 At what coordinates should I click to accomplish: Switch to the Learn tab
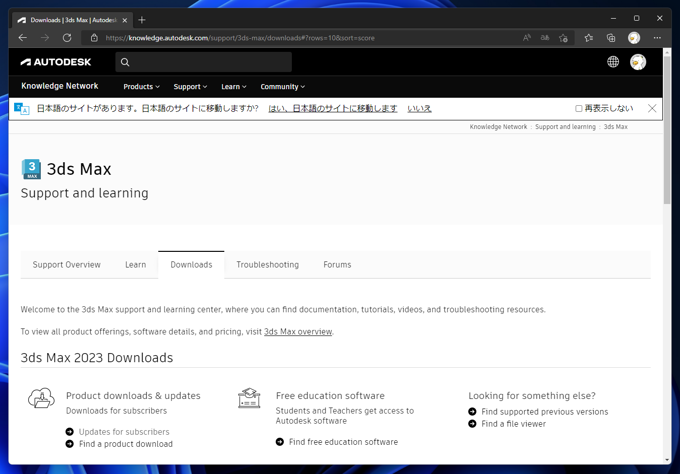135,265
